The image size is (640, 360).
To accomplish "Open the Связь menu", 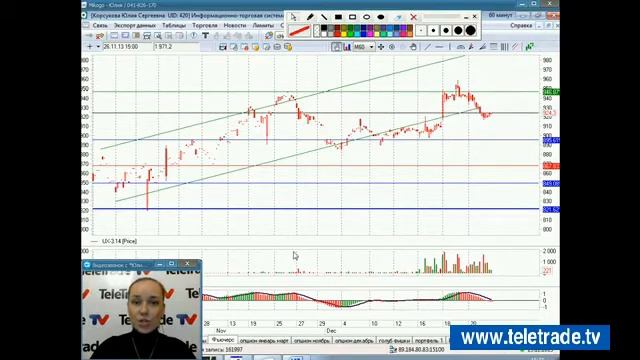I will coord(100,25).
